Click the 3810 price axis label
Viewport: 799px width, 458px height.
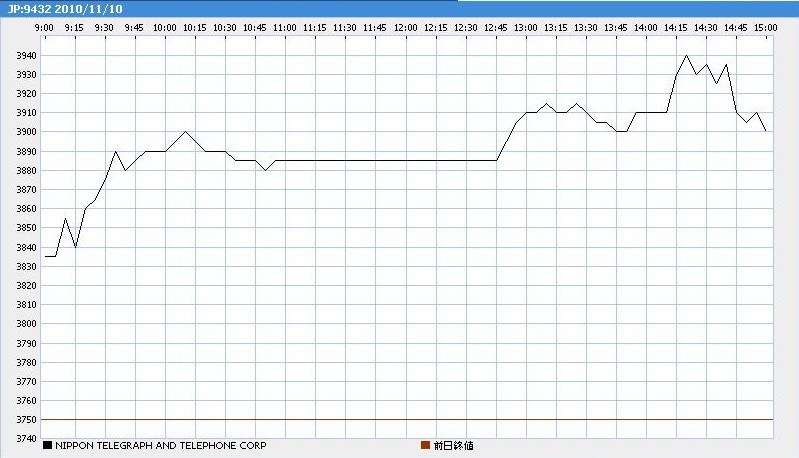[x=26, y=305]
